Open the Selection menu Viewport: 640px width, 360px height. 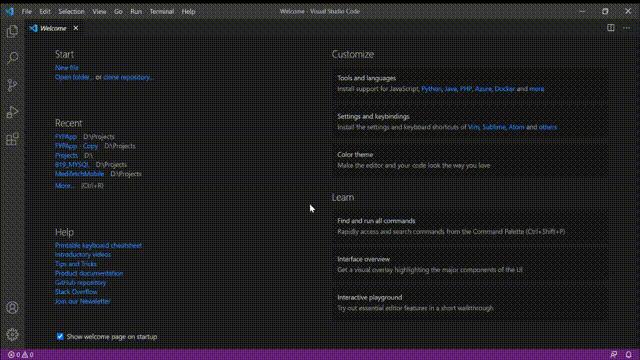[71, 11]
